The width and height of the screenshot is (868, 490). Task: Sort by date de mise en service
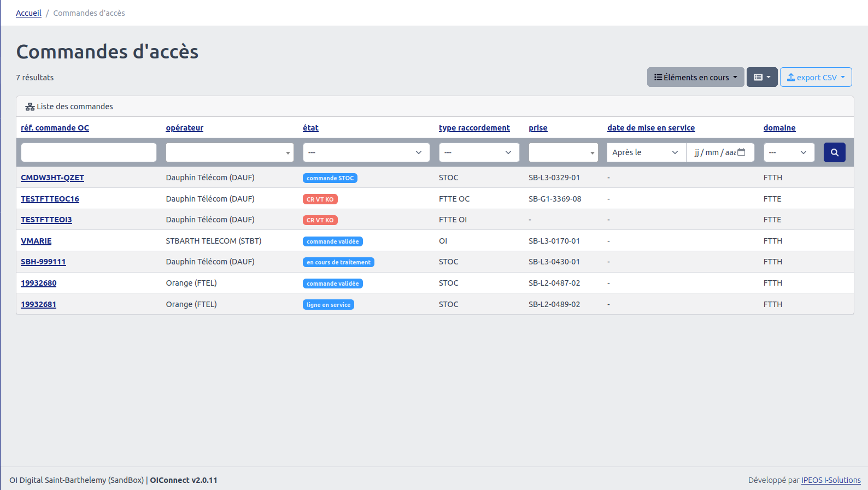(x=650, y=128)
